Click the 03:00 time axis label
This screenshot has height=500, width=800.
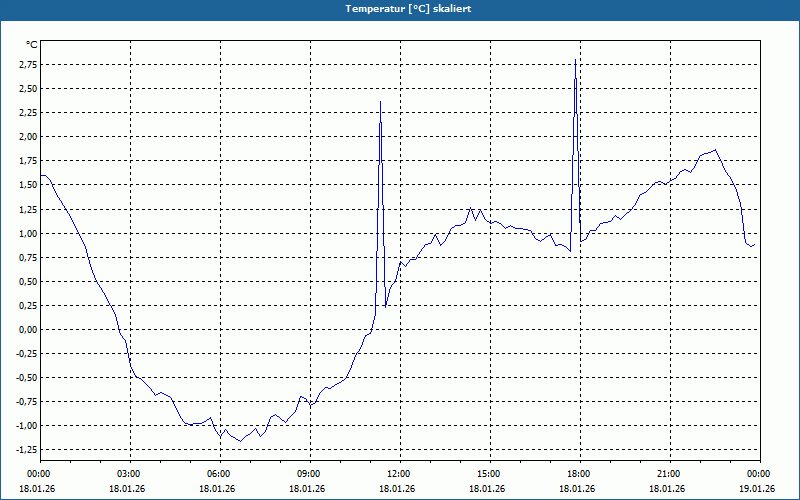point(131,474)
